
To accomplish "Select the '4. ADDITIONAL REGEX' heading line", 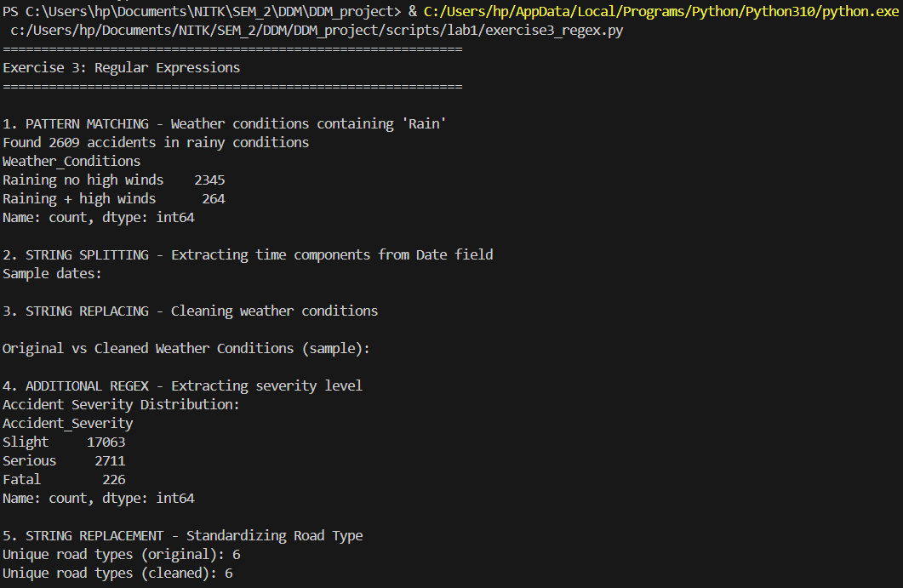I will [x=182, y=385].
